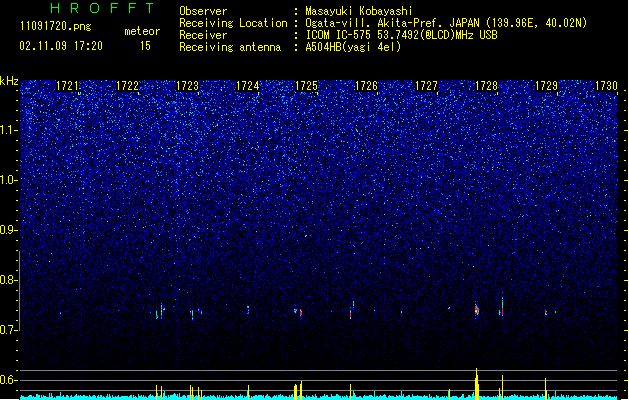Screen dimensions: 629x400
Task: Click the meteor label
Action: click(142, 31)
